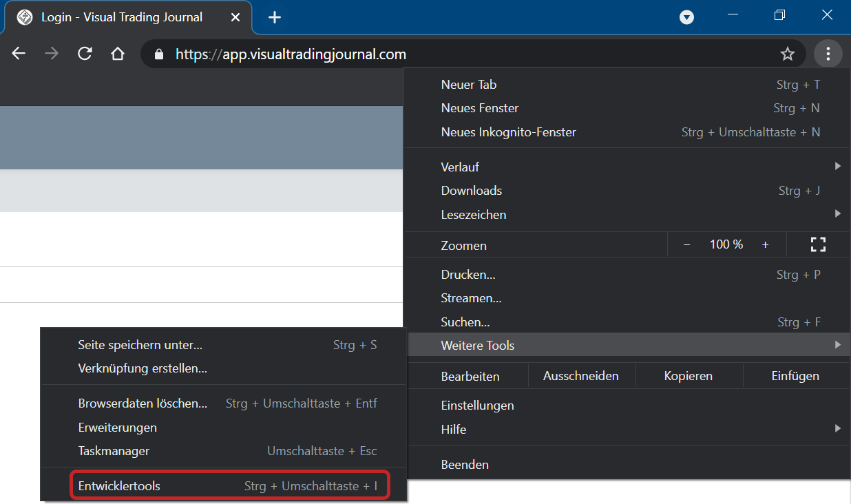This screenshot has width=851, height=504.
Task: Select Streamen... menu entry
Action: (625, 298)
